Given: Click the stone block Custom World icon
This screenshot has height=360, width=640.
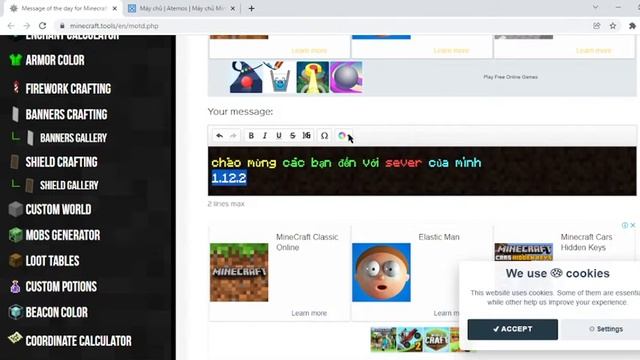Looking at the screenshot, I should [16, 209].
